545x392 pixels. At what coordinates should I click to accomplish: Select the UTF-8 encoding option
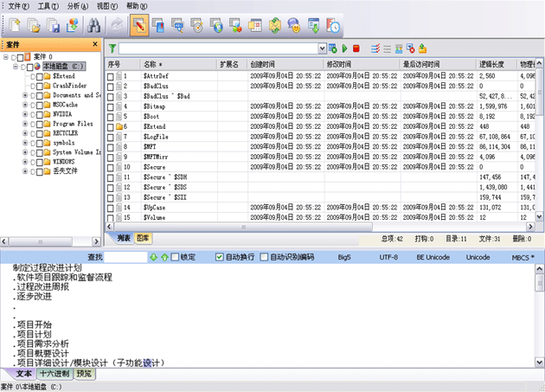[x=388, y=257]
